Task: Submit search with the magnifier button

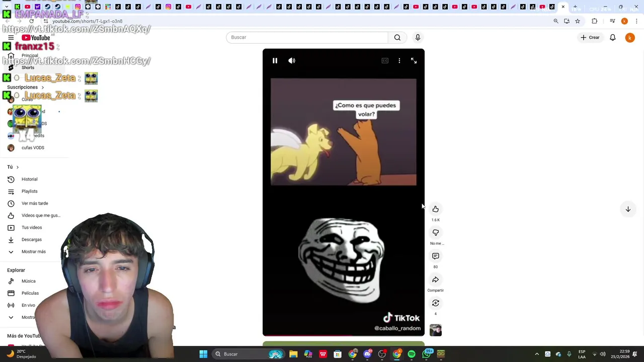Action: tap(397, 37)
